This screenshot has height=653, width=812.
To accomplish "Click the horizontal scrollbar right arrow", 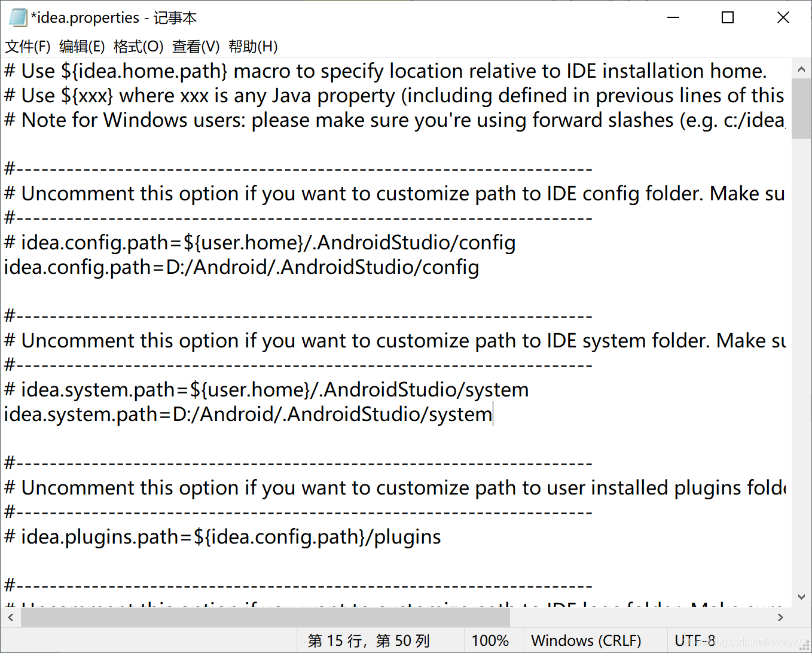I will tap(780, 617).
